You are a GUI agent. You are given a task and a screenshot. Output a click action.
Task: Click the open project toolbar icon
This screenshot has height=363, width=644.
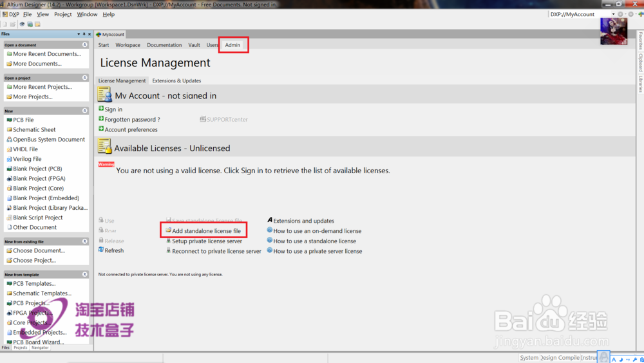(30, 24)
